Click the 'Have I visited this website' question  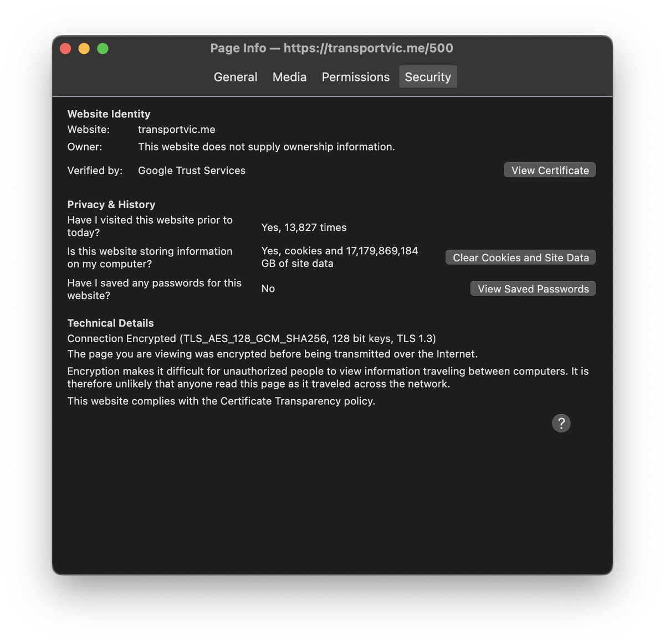click(150, 226)
